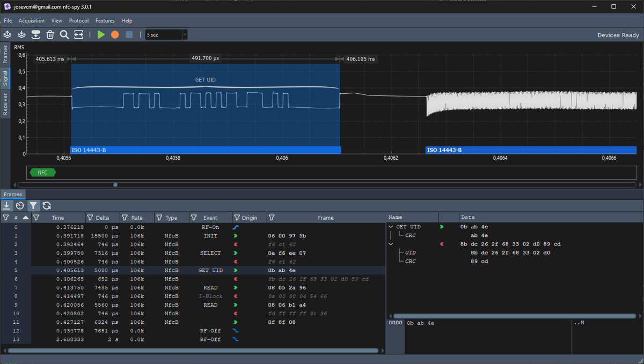Click the green NFC channel tag
Screen dimensions: 644x364
43,173
